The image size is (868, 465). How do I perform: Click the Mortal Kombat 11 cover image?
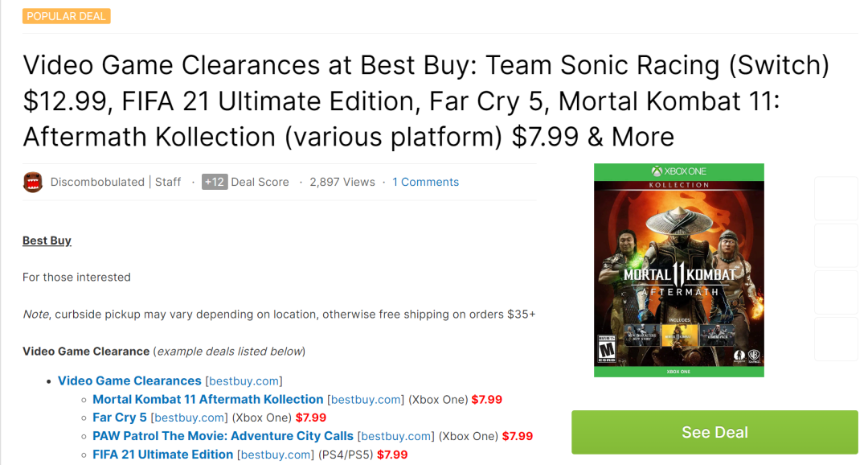pyautogui.click(x=679, y=270)
